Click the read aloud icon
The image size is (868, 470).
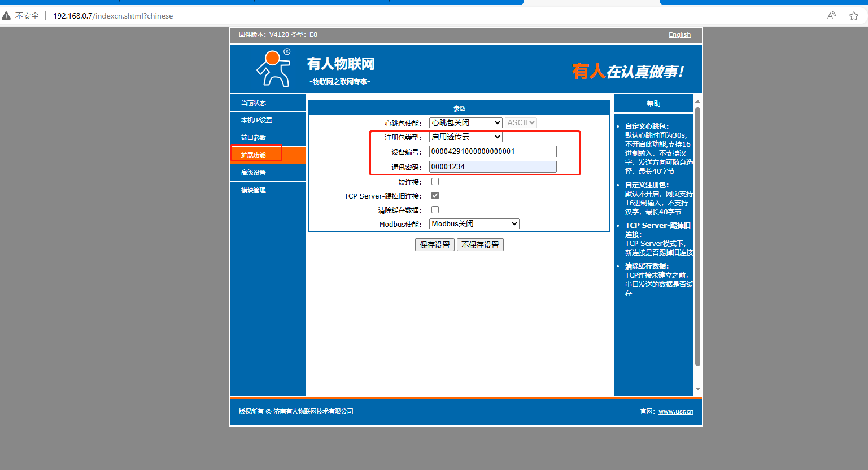click(831, 16)
